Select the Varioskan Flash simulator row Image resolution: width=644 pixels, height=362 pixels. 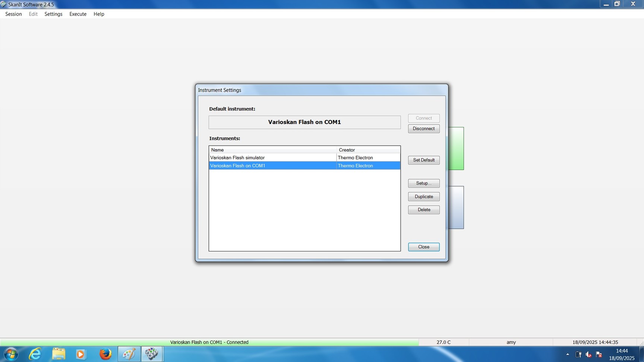click(x=272, y=158)
